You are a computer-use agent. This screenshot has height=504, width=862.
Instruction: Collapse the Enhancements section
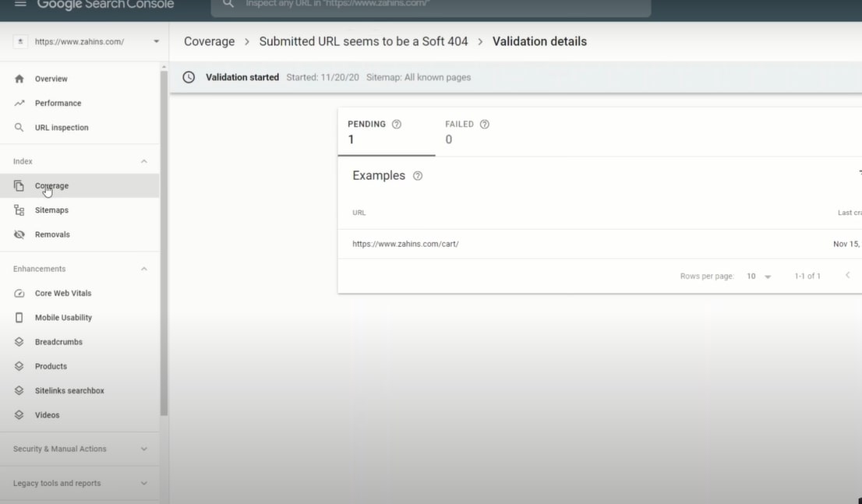pyautogui.click(x=143, y=269)
